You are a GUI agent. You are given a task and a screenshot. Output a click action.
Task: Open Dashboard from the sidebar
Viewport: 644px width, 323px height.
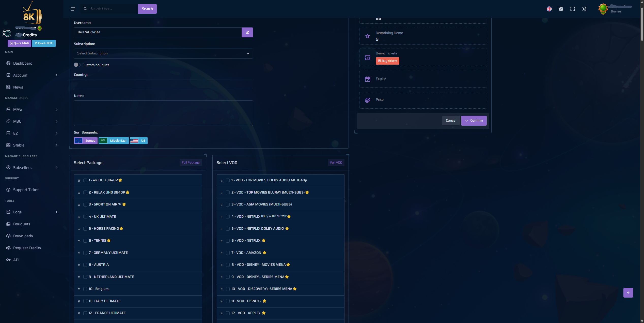[x=23, y=63]
